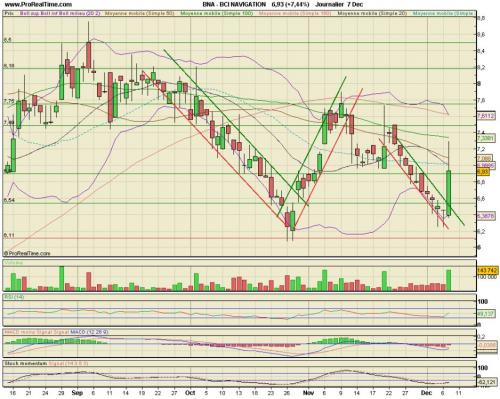Viewport: 500px width, 399px height.
Task: Click the -0,0356 MACD value tag
Action: point(487,345)
